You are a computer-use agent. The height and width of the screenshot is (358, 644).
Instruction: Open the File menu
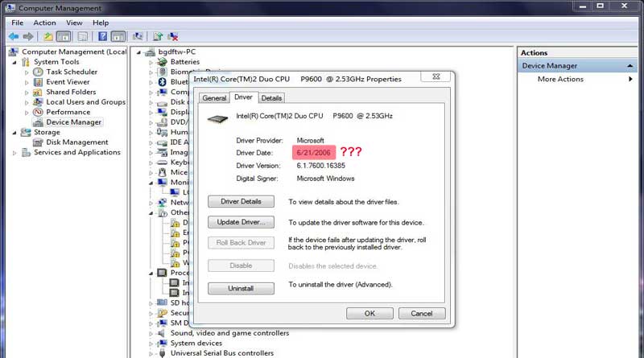point(17,23)
